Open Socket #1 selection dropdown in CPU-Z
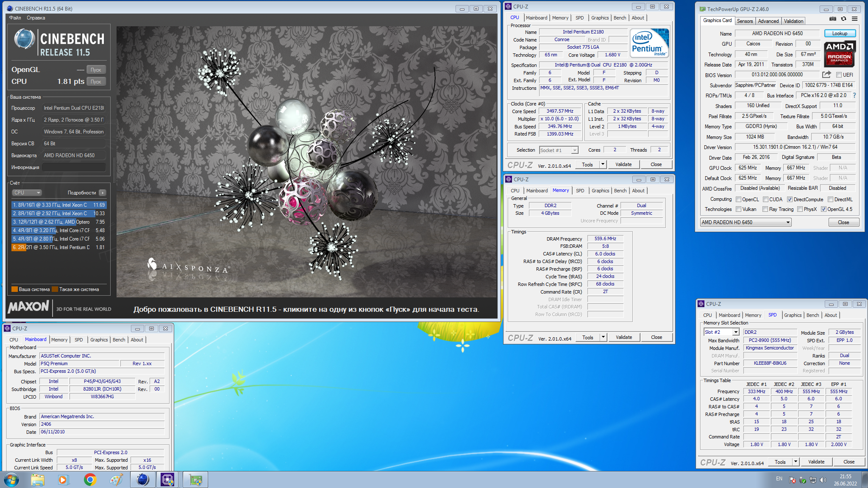The image size is (868, 488). tap(559, 150)
